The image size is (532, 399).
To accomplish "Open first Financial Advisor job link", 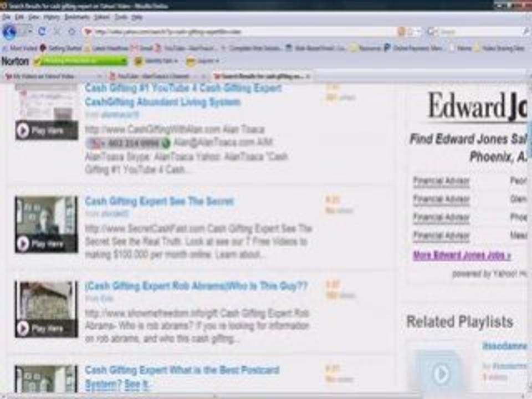I will 441,181.
